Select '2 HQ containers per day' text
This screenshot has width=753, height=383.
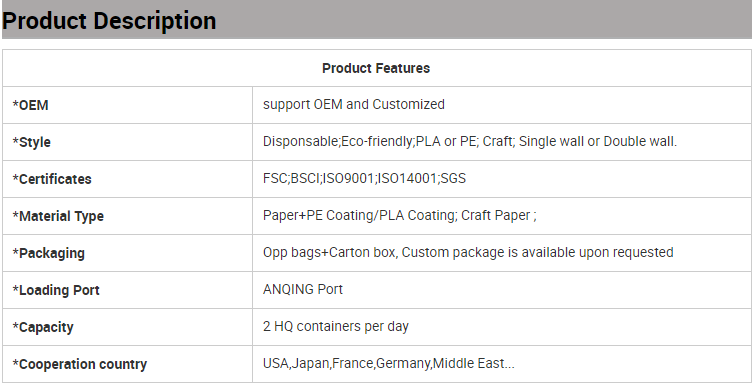coord(336,326)
